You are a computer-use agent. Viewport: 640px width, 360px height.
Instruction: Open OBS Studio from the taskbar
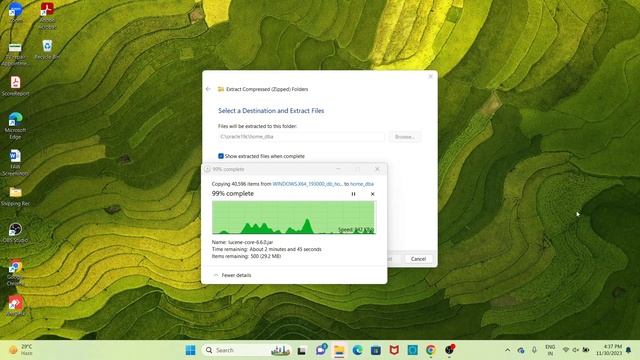coord(449,350)
